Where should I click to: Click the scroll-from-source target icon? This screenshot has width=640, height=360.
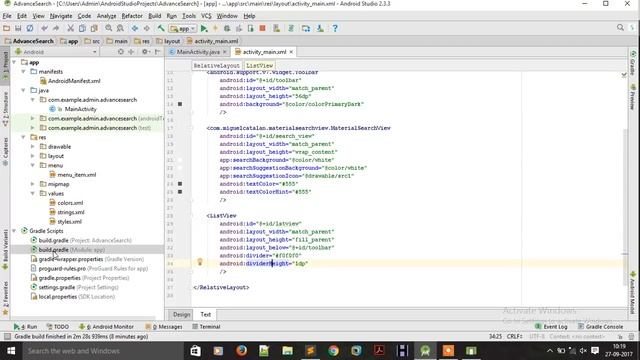[x=120, y=52]
